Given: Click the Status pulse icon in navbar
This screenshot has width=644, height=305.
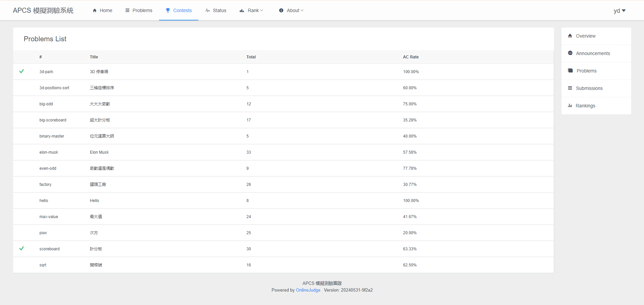Looking at the screenshot, I should coord(207,10).
